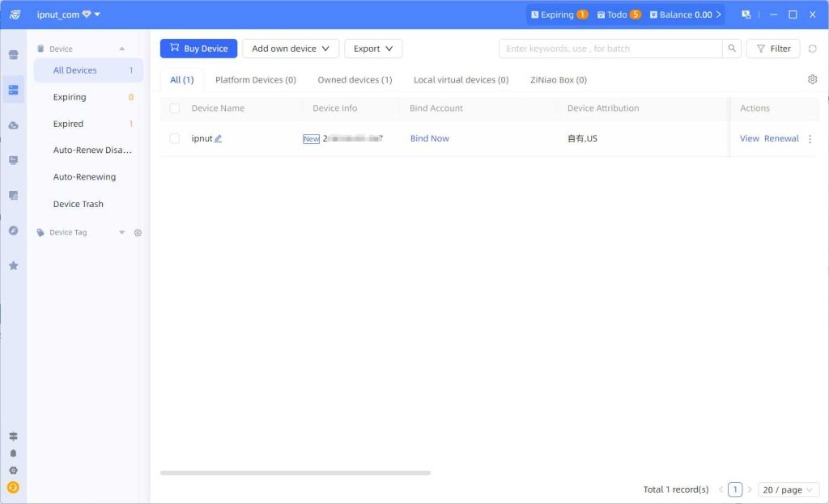Refresh the device list

click(812, 49)
